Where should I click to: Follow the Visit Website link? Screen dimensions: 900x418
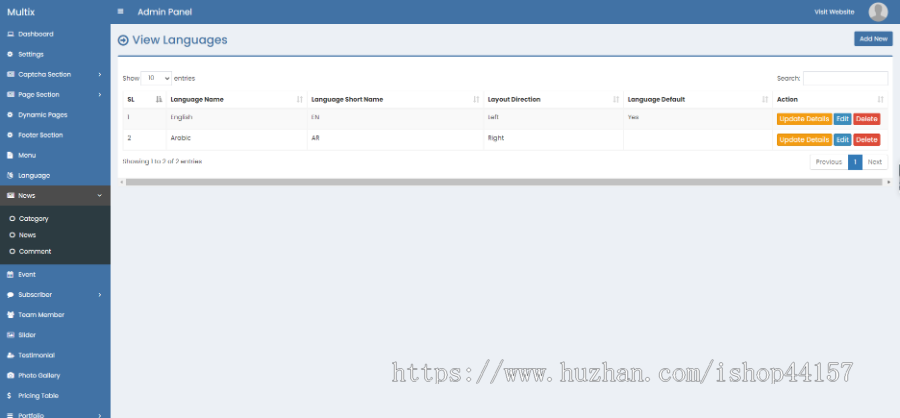coord(834,12)
